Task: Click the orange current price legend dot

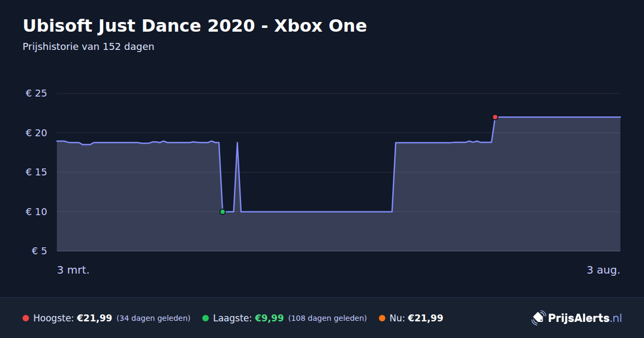Action: [x=382, y=318]
